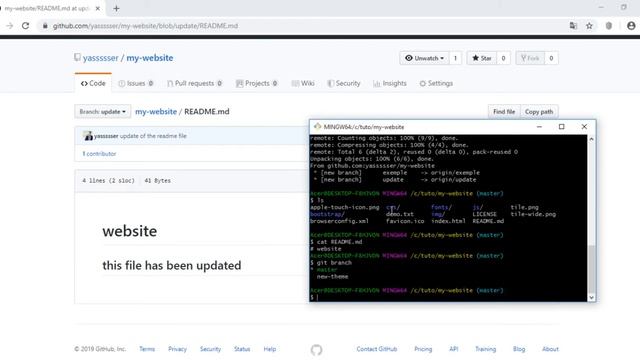Open the Security footer link

[x=210, y=349]
